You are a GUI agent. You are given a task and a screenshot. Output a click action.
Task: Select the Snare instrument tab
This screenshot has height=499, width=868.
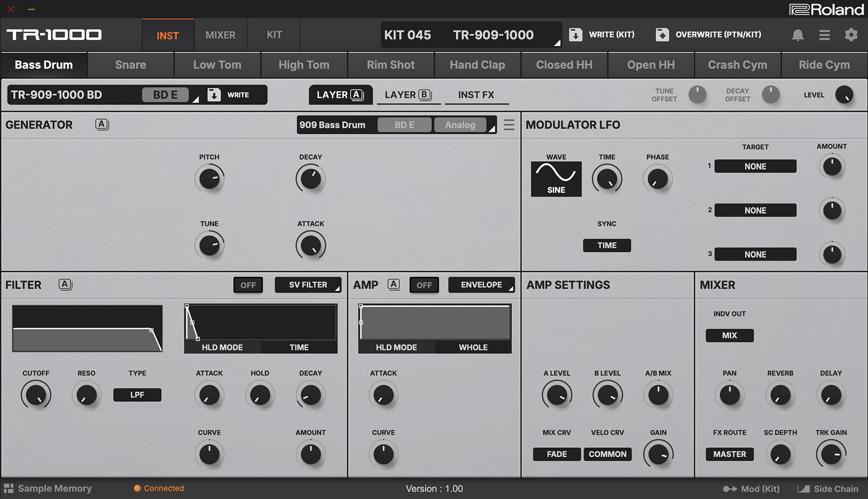pos(131,65)
